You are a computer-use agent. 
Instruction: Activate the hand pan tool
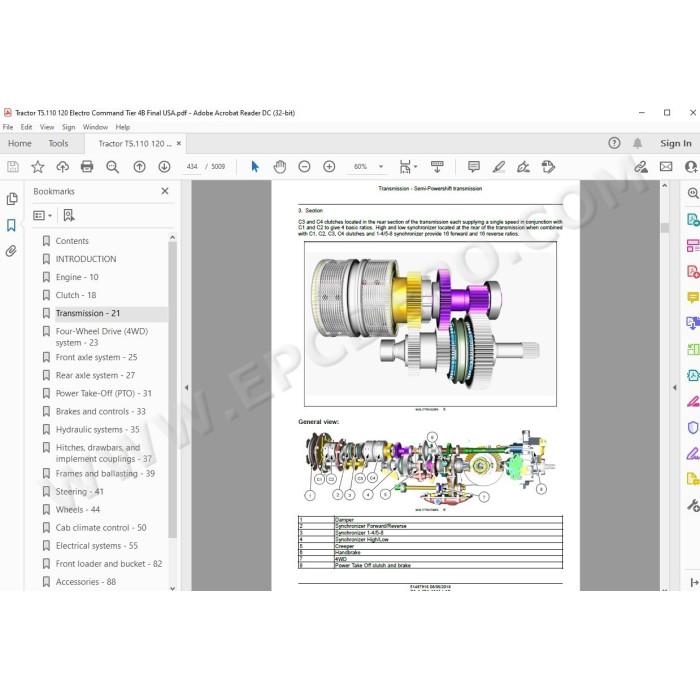(279, 167)
